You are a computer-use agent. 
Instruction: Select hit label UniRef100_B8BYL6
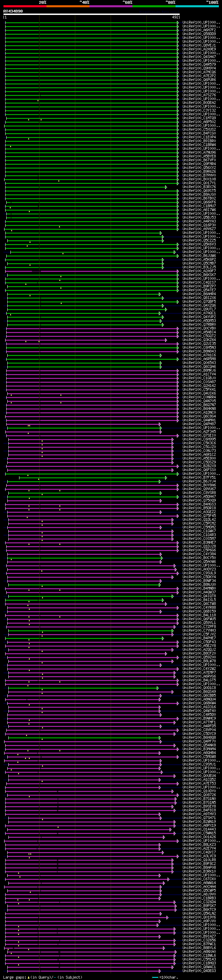pyautogui.click(x=199, y=948)
